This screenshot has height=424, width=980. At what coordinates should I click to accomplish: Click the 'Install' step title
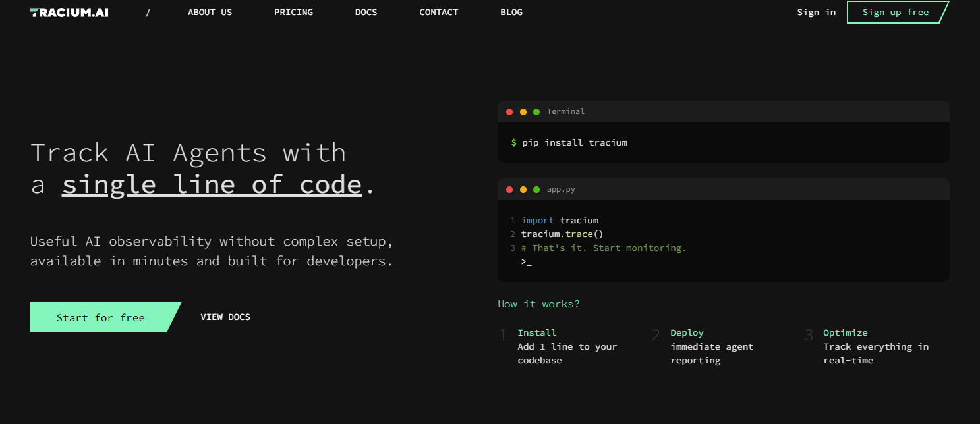(x=537, y=332)
